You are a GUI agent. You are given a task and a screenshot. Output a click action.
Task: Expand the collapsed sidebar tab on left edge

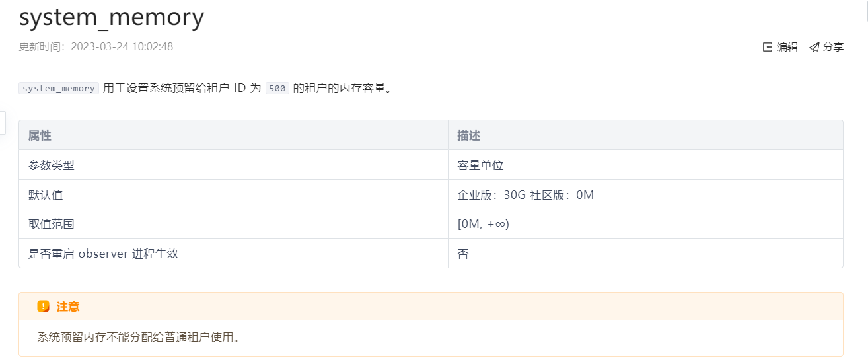pos(3,123)
